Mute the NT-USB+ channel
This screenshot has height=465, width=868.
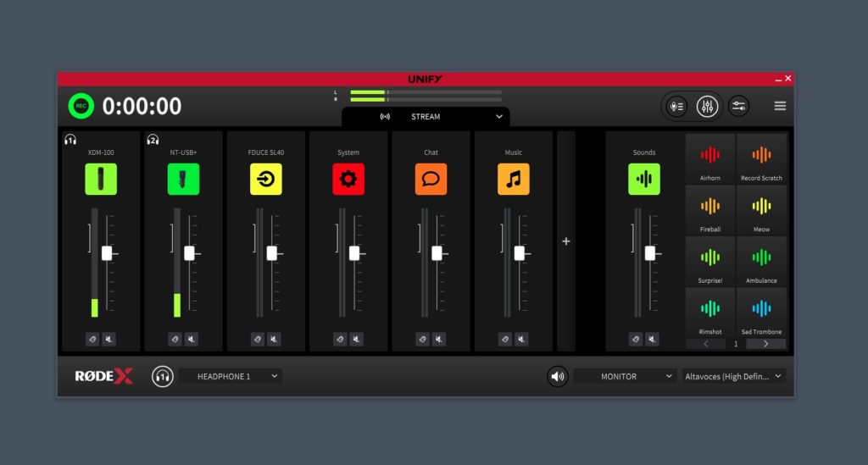[x=192, y=339]
